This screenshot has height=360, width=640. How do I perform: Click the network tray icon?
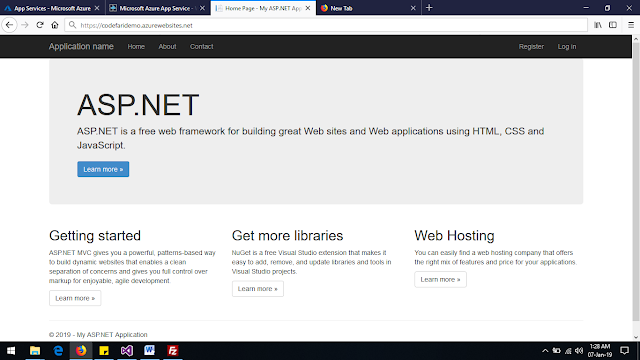point(568,351)
